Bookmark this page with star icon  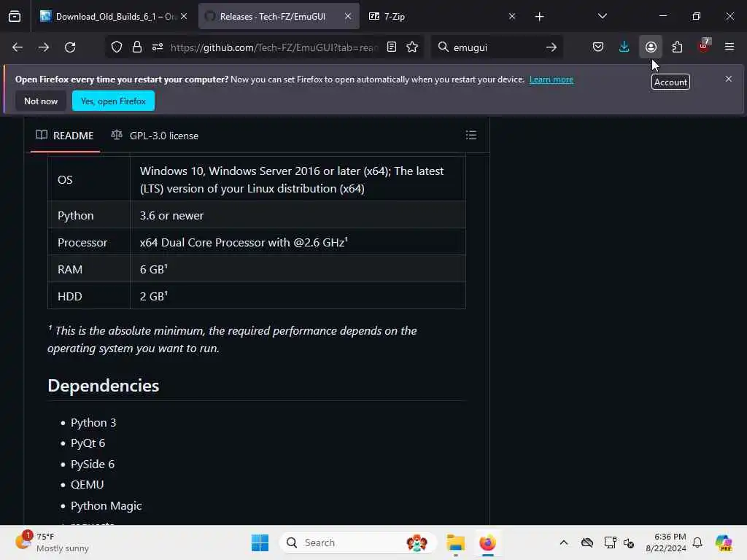(412, 47)
